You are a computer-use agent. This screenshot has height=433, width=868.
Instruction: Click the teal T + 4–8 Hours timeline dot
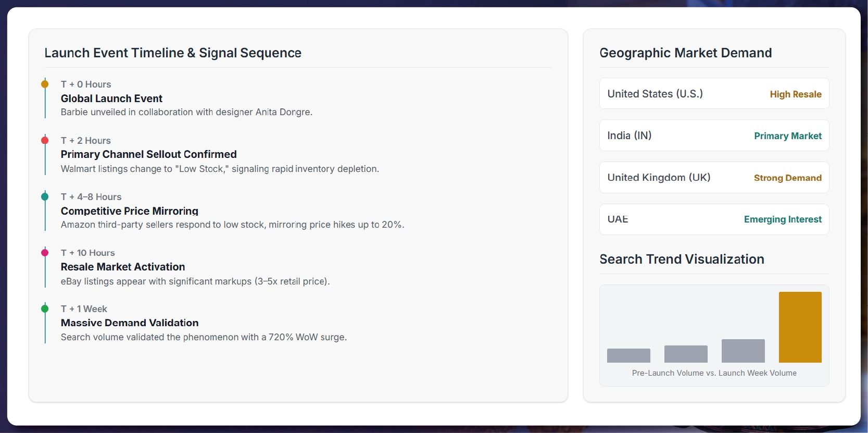[x=45, y=196]
